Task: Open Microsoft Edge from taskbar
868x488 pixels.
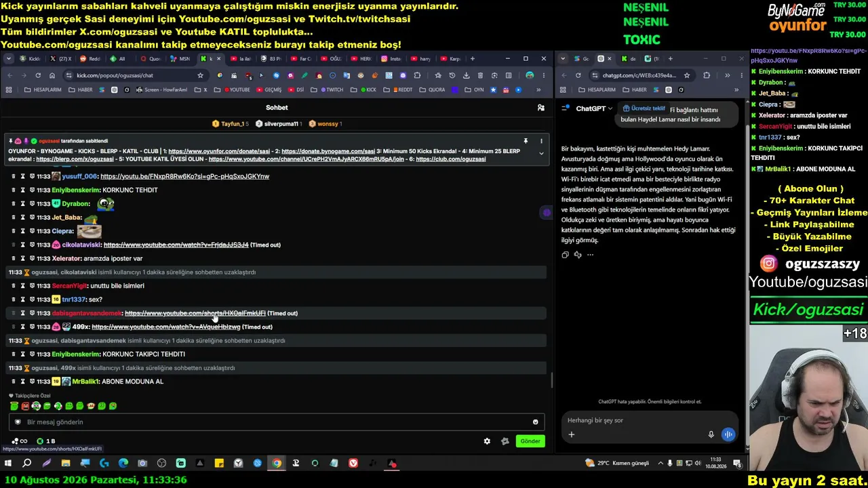Action: (123, 464)
